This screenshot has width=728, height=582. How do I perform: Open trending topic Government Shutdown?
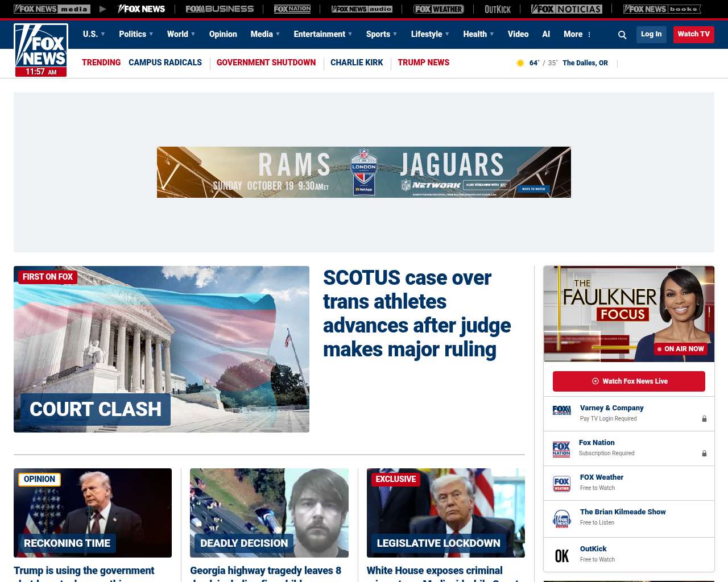pos(266,63)
